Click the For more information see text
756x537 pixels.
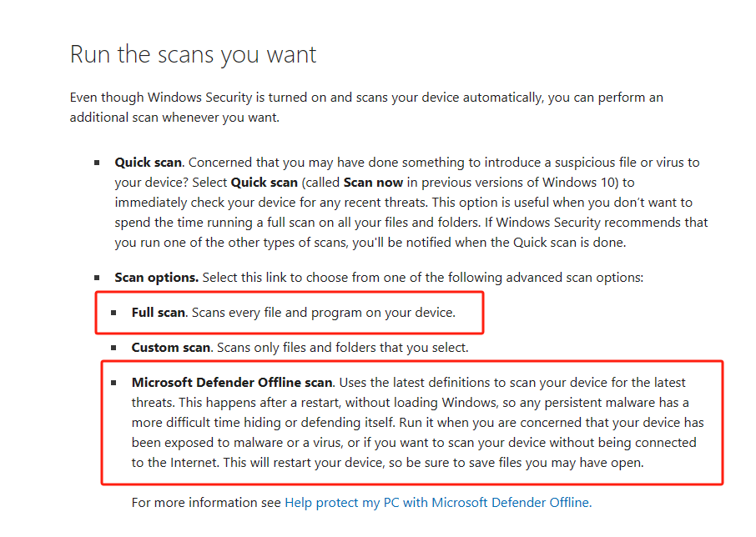[x=207, y=503]
